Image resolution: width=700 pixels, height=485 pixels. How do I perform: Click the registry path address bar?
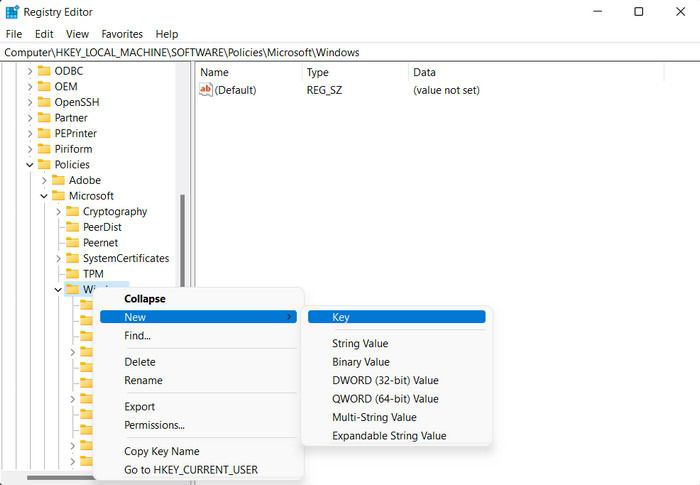pyautogui.click(x=350, y=53)
